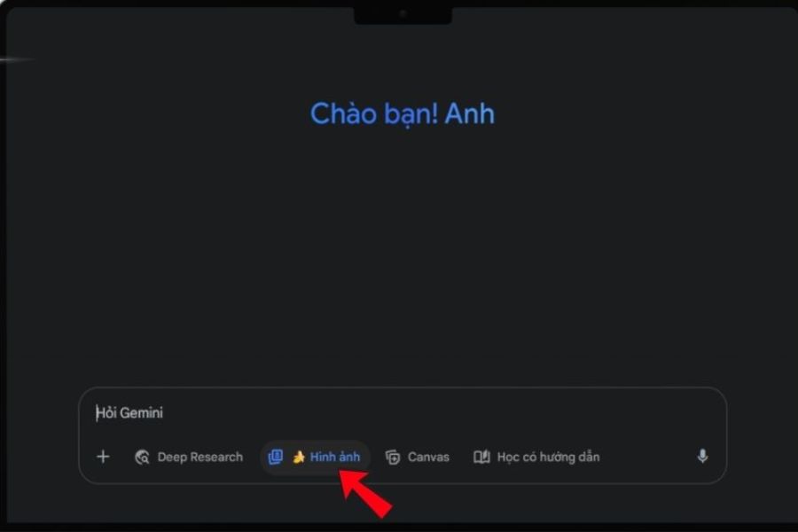The width and height of the screenshot is (798, 532).
Task: Click the Deep Research magnifier icon
Action: (142, 458)
